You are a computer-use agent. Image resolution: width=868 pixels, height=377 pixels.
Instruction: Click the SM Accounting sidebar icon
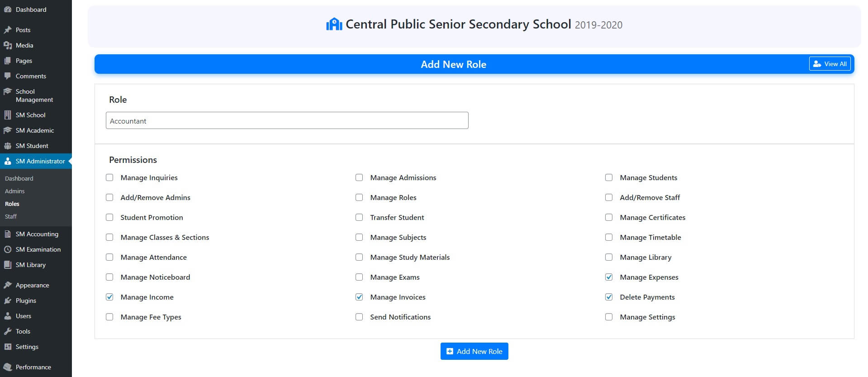(x=8, y=234)
